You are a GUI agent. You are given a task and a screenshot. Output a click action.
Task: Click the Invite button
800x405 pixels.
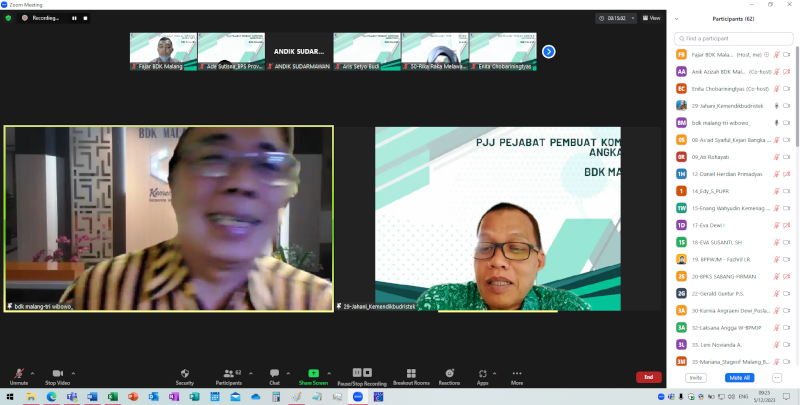point(695,377)
